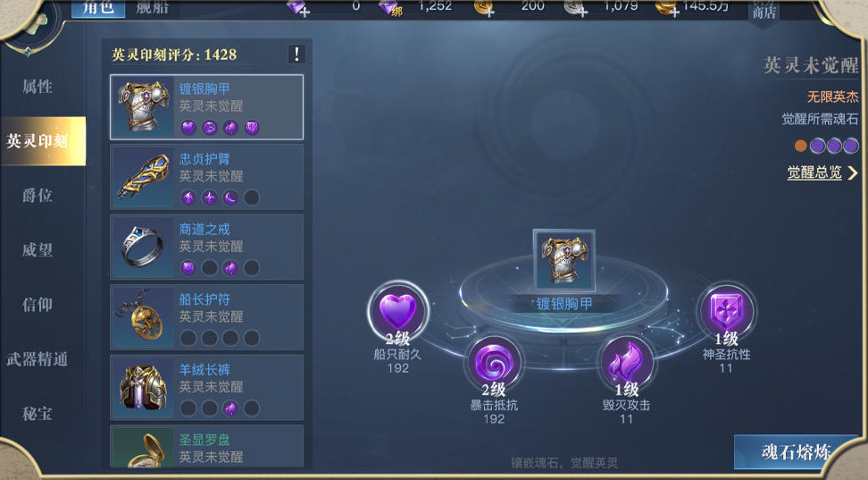Click the 镀银胸甲 armor icon on pedestal
868x480 pixels.
click(564, 260)
